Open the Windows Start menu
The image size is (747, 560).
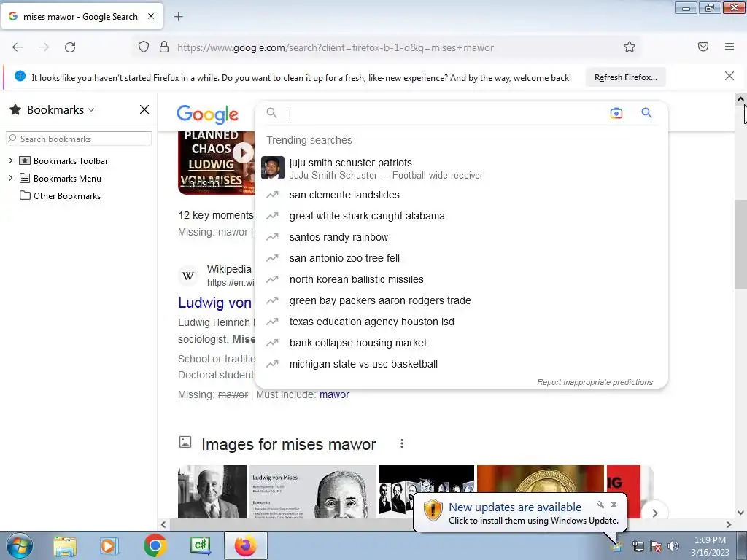pyautogui.click(x=19, y=545)
